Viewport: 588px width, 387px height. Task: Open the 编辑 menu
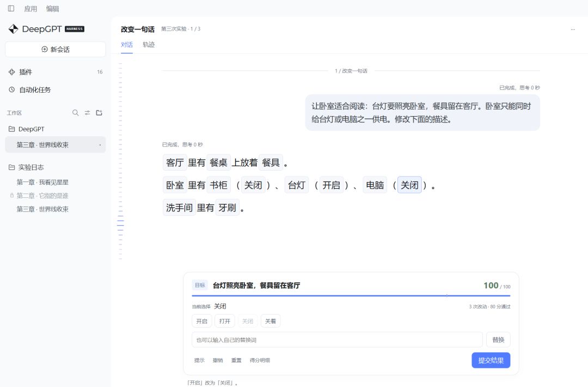[x=52, y=9]
